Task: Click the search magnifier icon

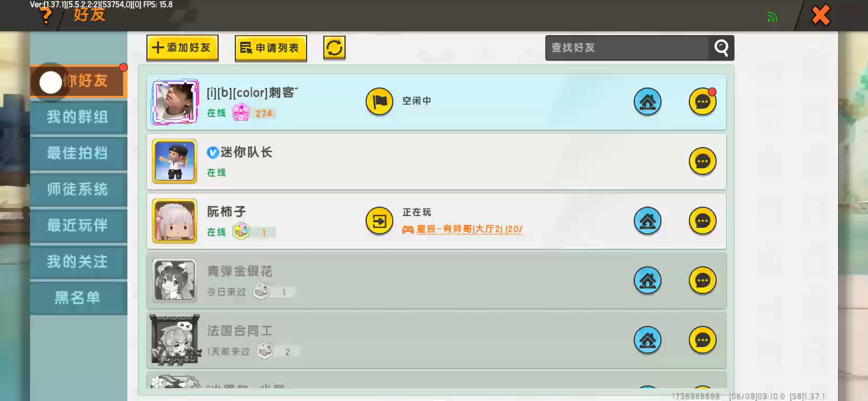Action: [721, 48]
